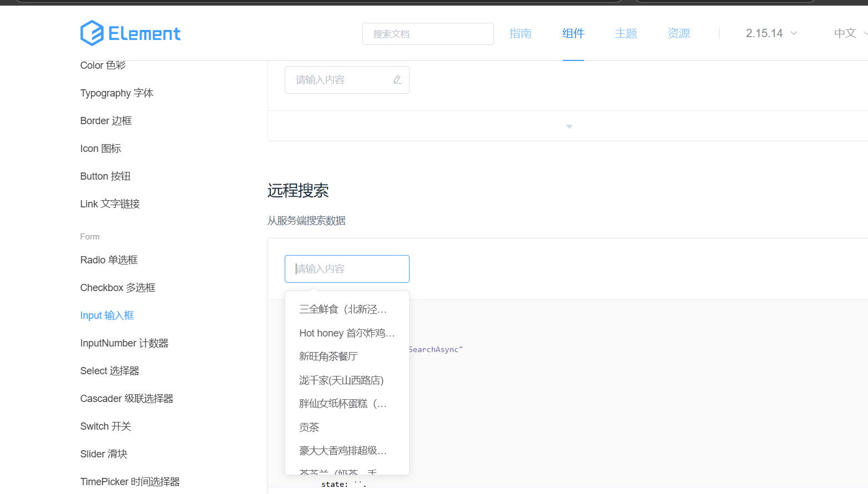The image size is (868, 494).
Task: Select Select 选择器 in the sidebar
Action: [x=109, y=370]
